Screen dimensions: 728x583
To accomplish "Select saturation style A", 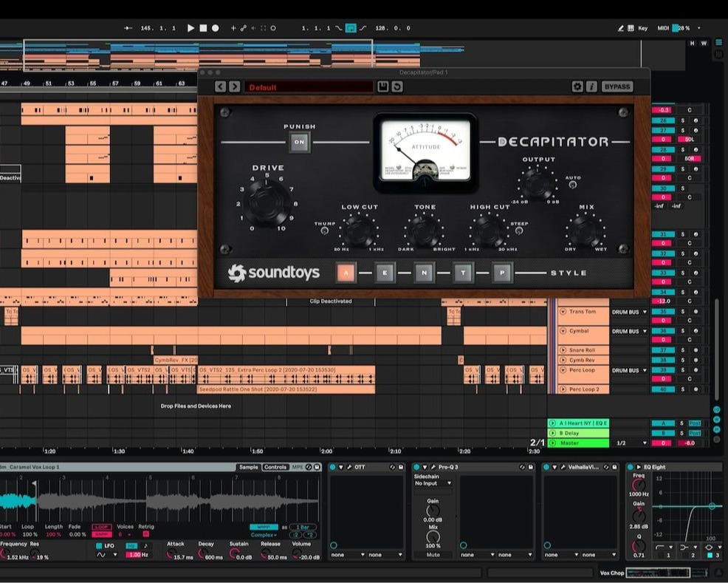I will [346, 273].
